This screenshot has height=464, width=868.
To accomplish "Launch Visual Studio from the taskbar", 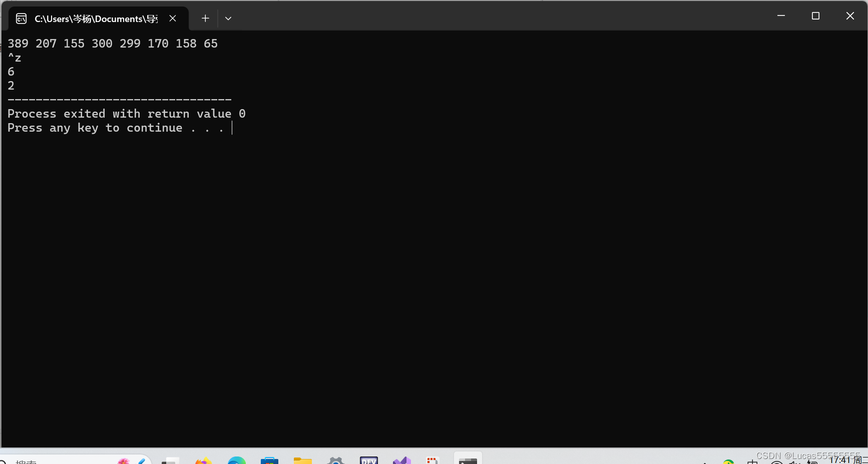I will click(402, 460).
